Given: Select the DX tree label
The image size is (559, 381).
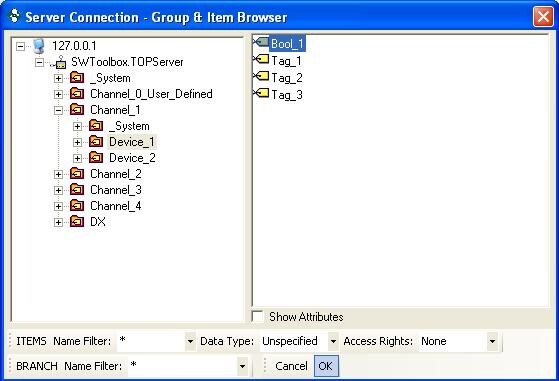Looking at the screenshot, I should pyautogui.click(x=98, y=222).
